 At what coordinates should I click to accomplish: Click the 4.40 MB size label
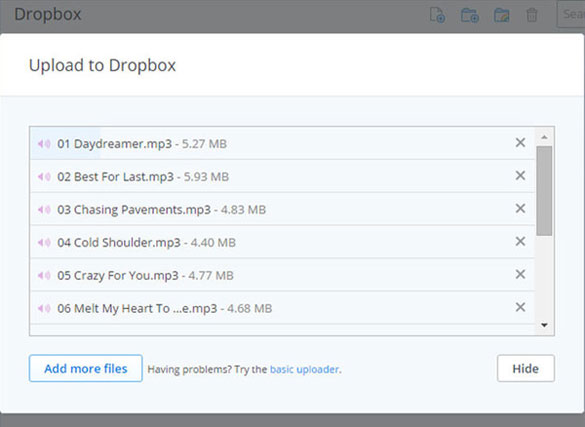213,243
